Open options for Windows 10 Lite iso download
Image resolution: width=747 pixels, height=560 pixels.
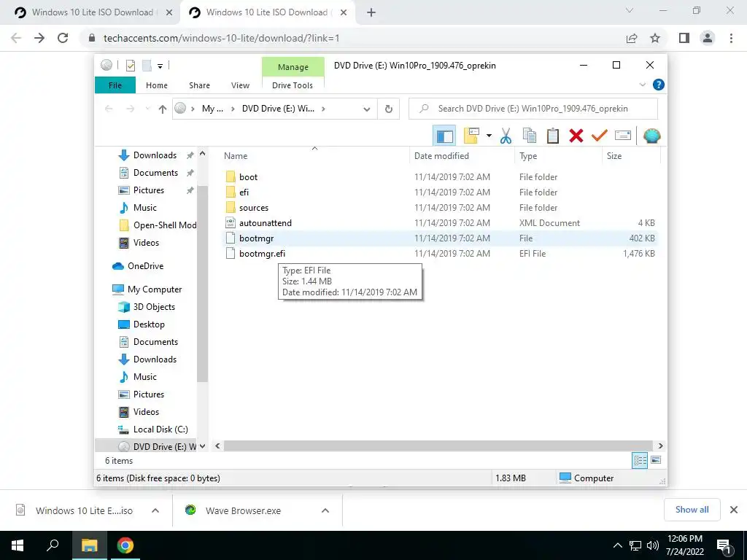pos(155,510)
